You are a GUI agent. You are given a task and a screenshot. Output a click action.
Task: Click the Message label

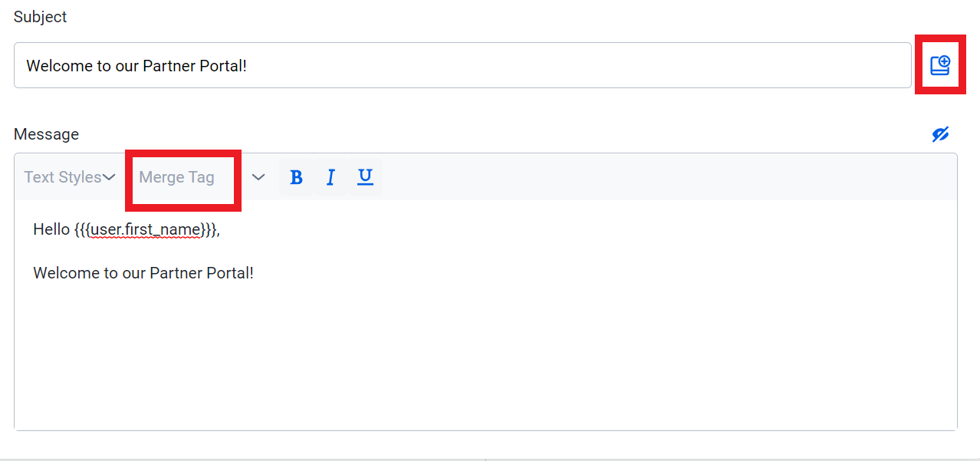(x=46, y=134)
